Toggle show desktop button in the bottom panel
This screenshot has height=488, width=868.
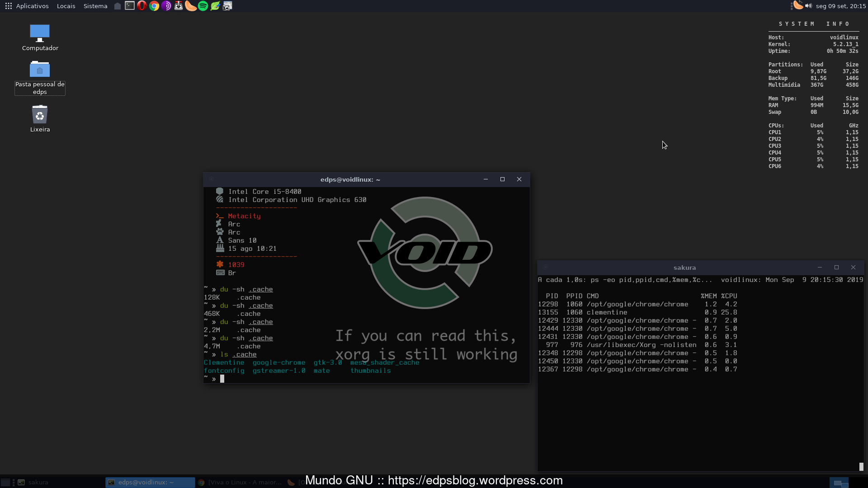pyautogui.click(x=5, y=482)
